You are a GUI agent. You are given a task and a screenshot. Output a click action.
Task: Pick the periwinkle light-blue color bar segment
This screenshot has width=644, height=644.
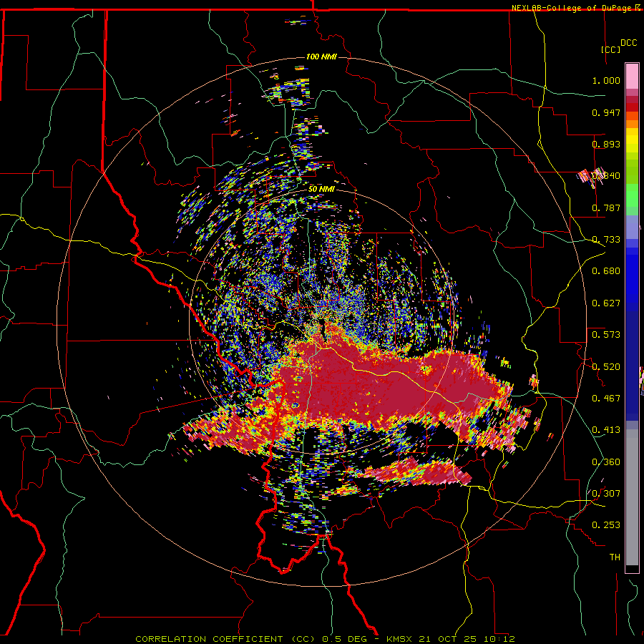pos(632,227)
